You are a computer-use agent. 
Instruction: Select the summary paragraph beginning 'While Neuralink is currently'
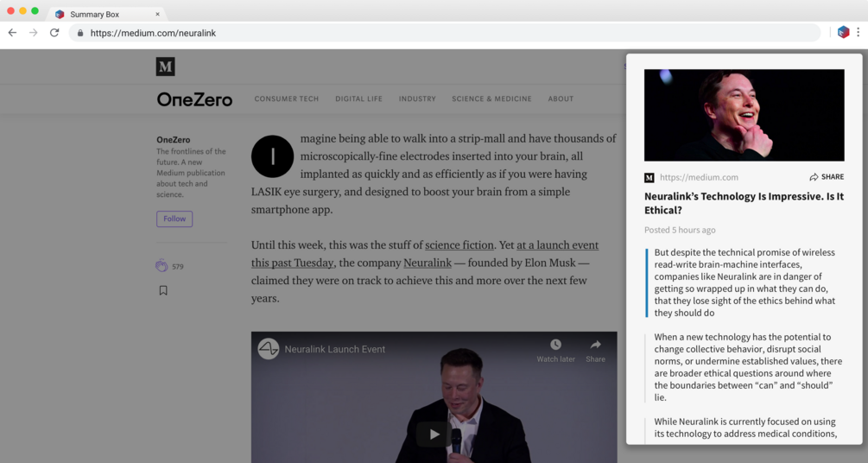point(745,428)
